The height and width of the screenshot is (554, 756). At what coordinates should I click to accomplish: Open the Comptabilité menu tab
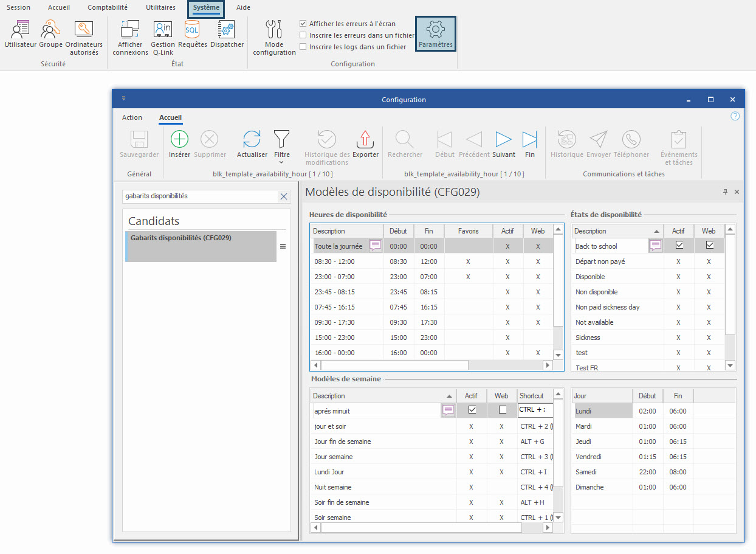[108, 7]
